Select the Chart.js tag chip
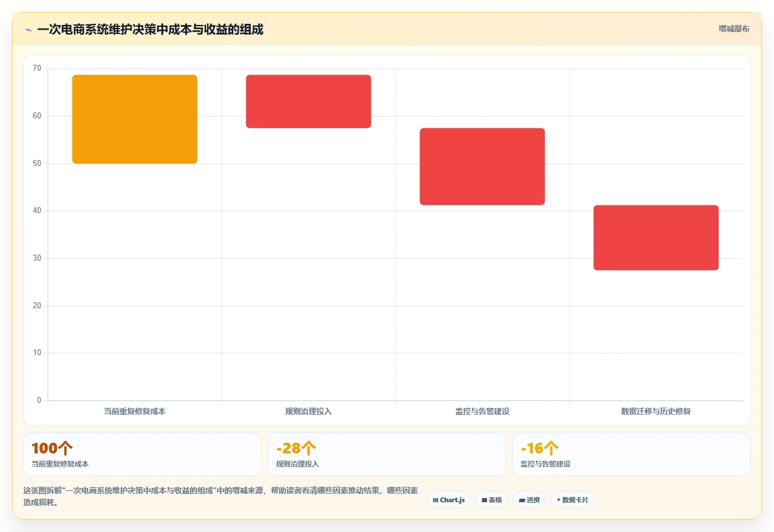This screenshot has width=774, height=532. (448, 500)
